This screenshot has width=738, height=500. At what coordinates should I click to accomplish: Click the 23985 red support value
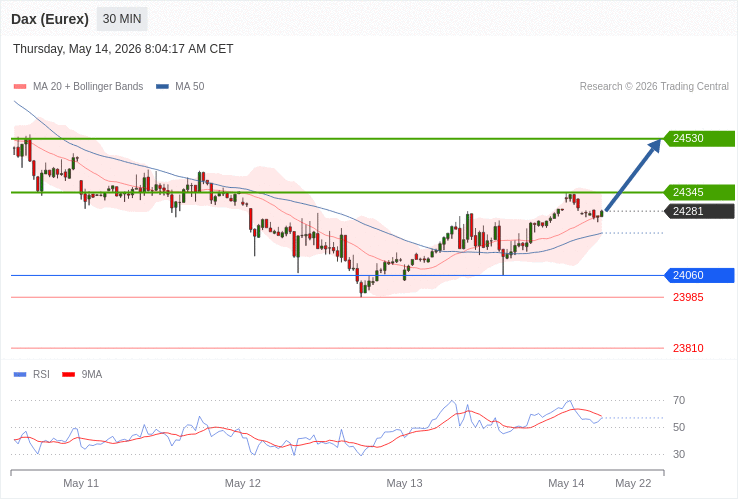click(x=688, y=298)
